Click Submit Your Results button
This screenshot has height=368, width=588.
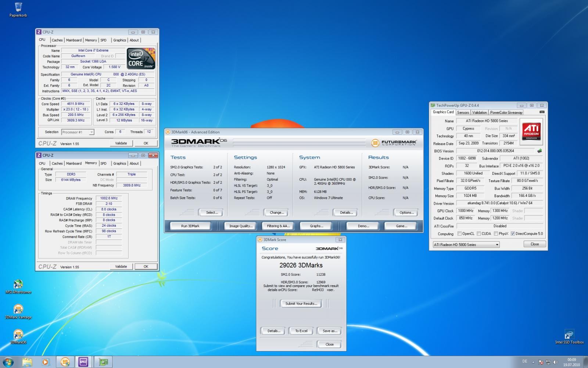301,304
